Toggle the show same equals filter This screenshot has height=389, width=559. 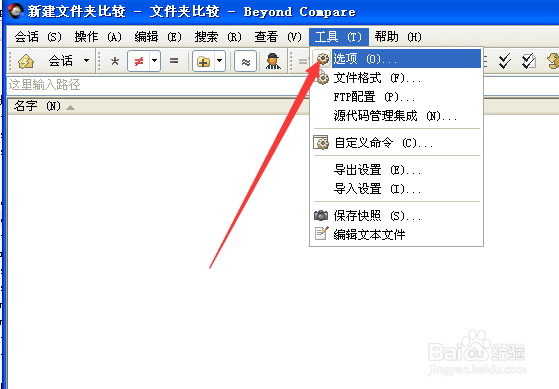pos(174,61)
